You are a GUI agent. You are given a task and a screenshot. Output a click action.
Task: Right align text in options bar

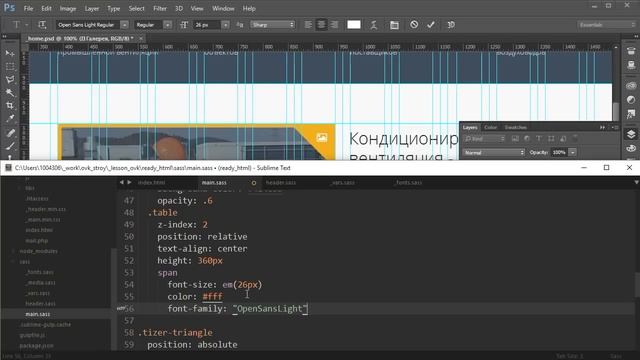334,25
